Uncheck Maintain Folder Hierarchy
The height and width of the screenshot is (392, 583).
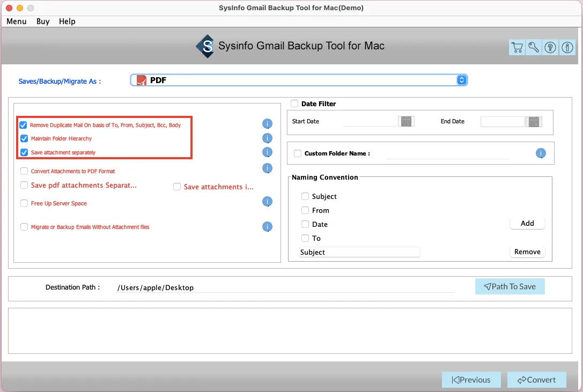(24, 138)
